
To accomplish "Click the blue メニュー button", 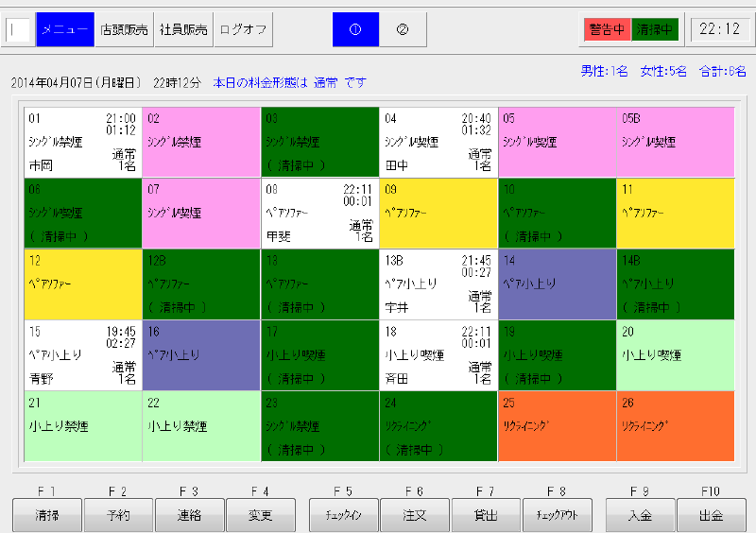I will [x=65, y=29].
